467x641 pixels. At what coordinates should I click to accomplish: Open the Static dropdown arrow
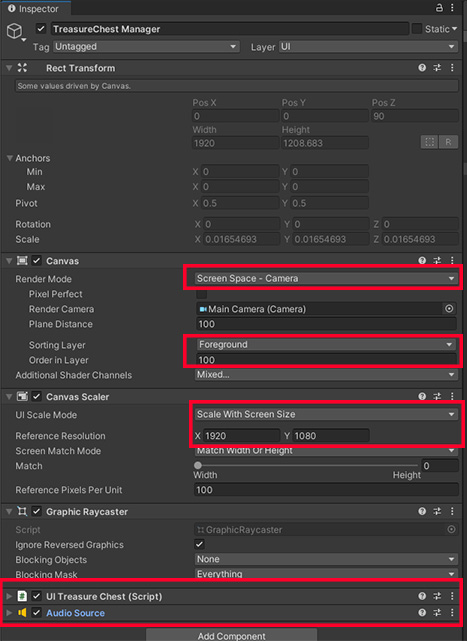(454, 29)
